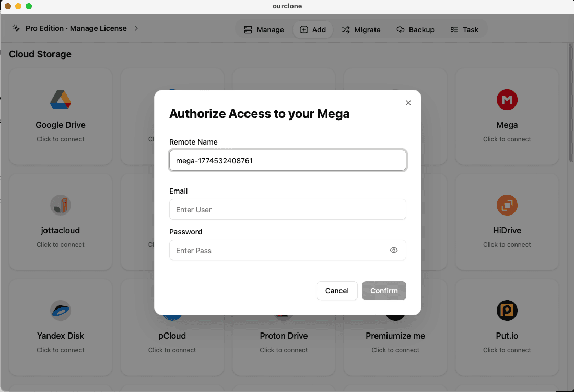Toggle password visibility with the eye icon
This screenshot has height=392, width=574.
coord(394,250)
